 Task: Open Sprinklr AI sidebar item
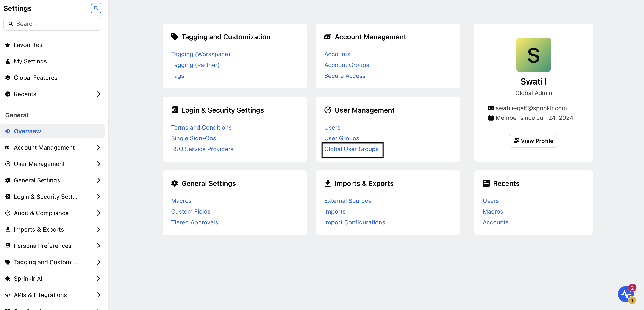(x=52, y=279)
